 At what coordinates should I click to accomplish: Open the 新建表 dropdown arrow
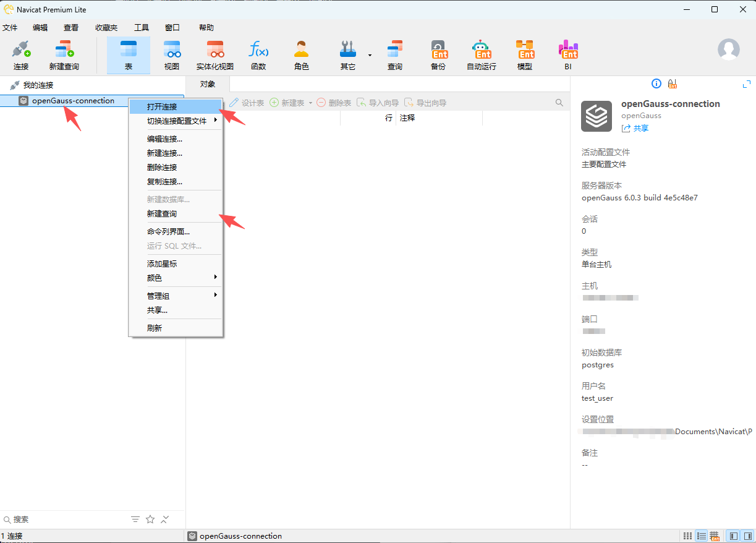(x=310, y=103)
